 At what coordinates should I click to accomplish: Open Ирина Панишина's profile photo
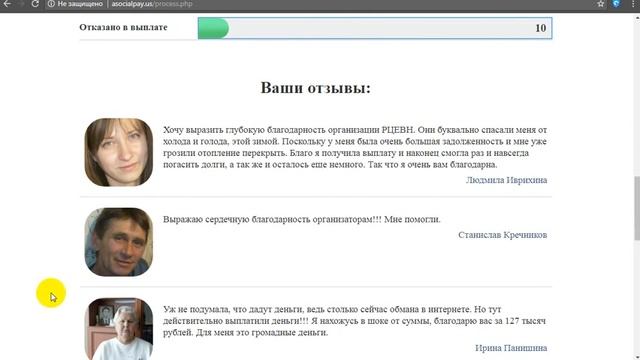(119, 329)
